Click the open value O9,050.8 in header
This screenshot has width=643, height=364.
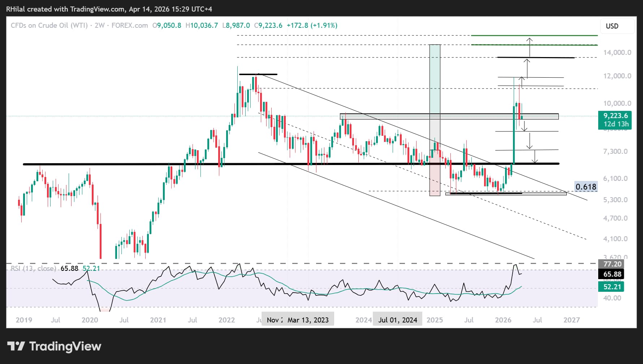coord(167,25)
